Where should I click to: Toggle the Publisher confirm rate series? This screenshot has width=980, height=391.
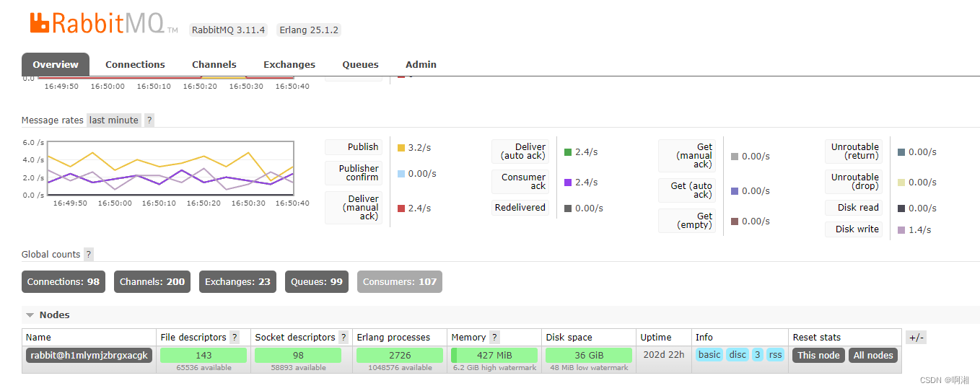coord(354,173)
